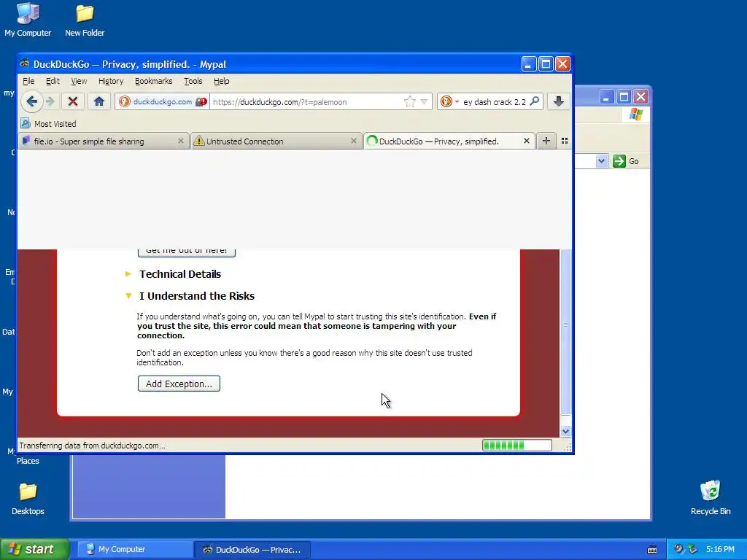This screenshot has height=560, width=747.
Task: Open the File menu
Action: tap(28, 82)
